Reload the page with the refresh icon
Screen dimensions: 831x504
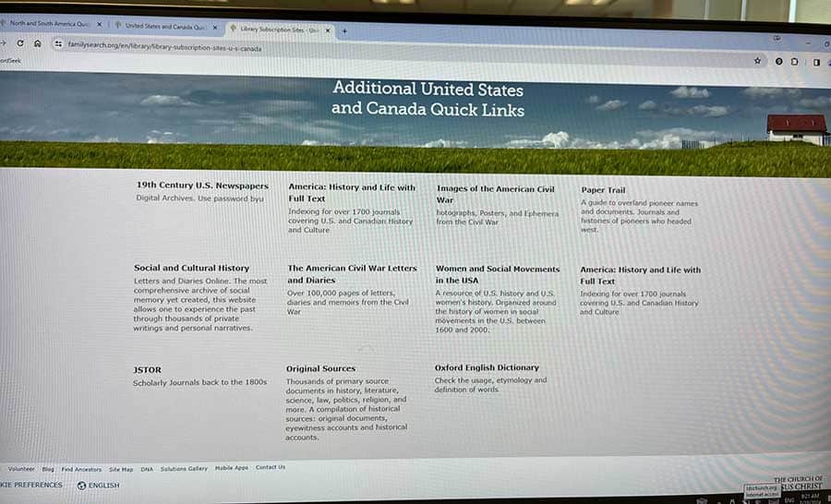coord(20,43)
